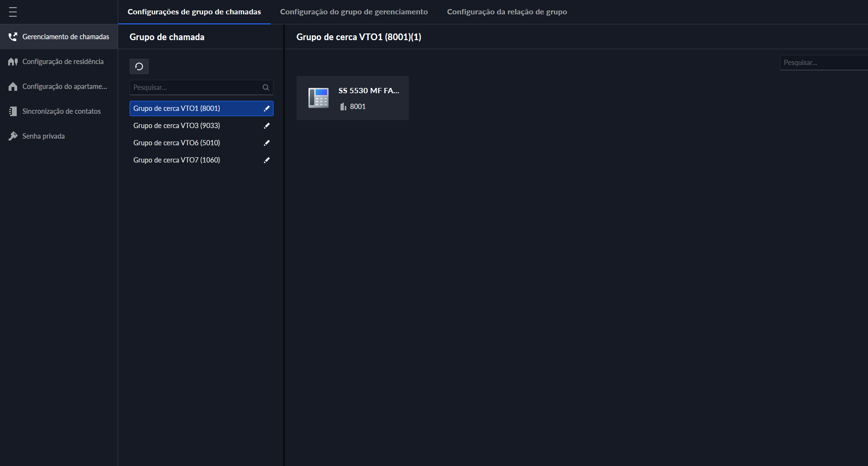Select Configurações de grupo de chamadas tab
The image size is (868, 466).
point(194,12)
